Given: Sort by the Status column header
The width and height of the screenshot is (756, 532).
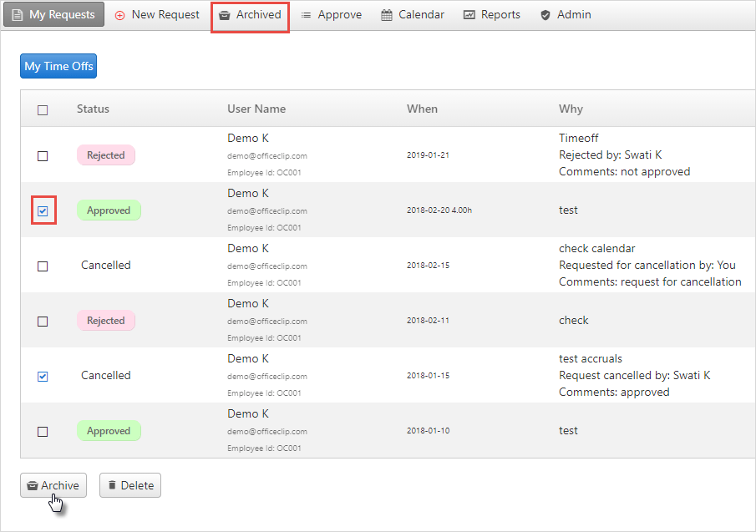Looking at the screenshot, I should tap(93, 109).
